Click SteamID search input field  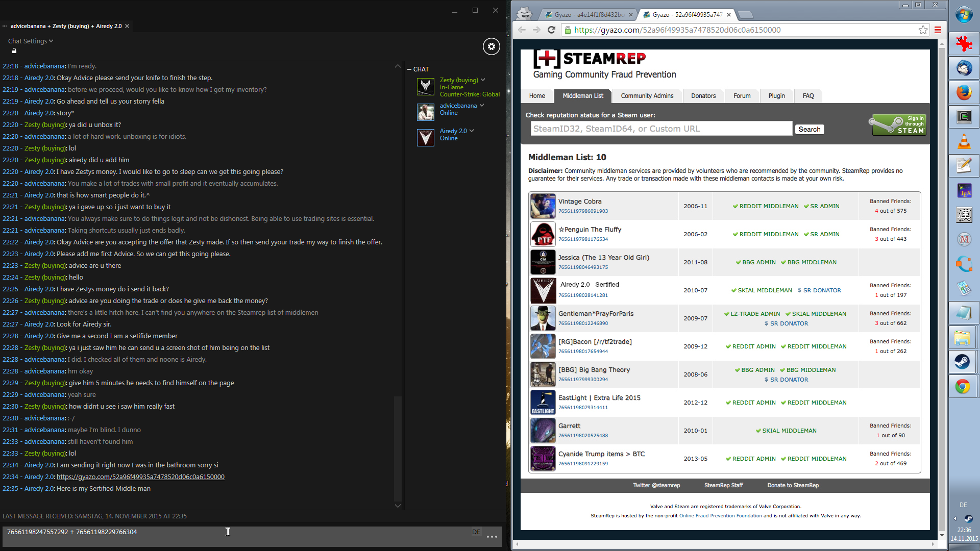click(661, 129)
